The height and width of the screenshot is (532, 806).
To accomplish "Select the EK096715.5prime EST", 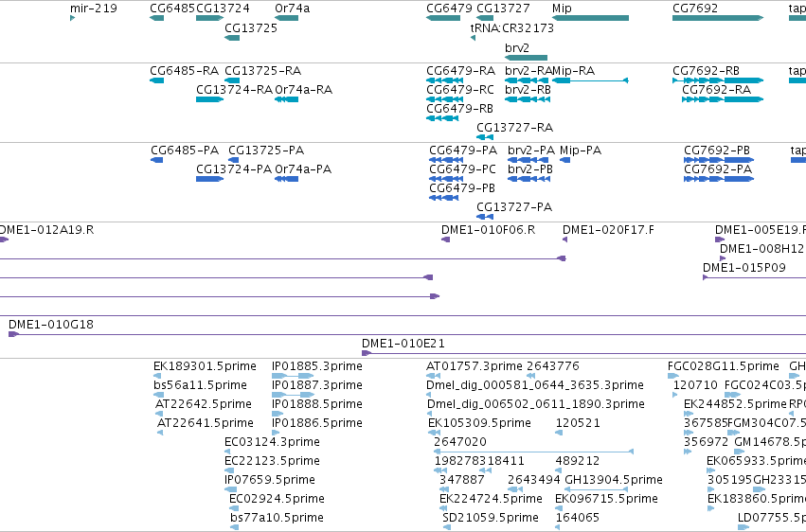I will [x=560, y=508].
